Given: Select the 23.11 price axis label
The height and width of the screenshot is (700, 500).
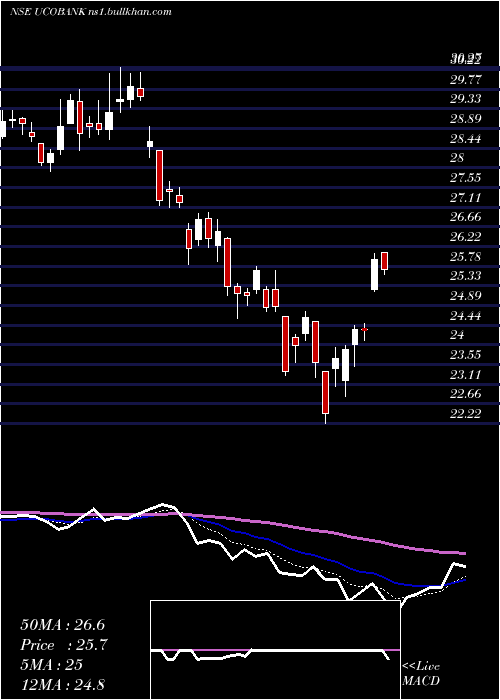Looking at the screenshot, I should click(x=466, y=374).
